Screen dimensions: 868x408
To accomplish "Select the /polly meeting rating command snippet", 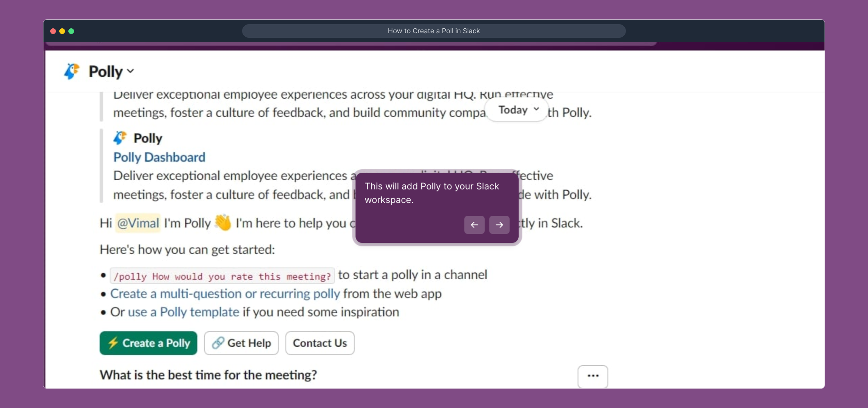I will tap(223, 276).
